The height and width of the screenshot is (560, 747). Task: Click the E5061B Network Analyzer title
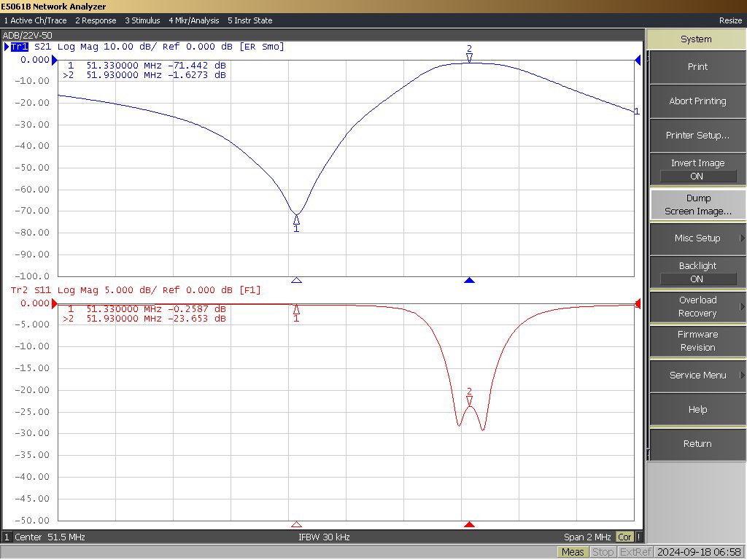[x=53, y=6]
